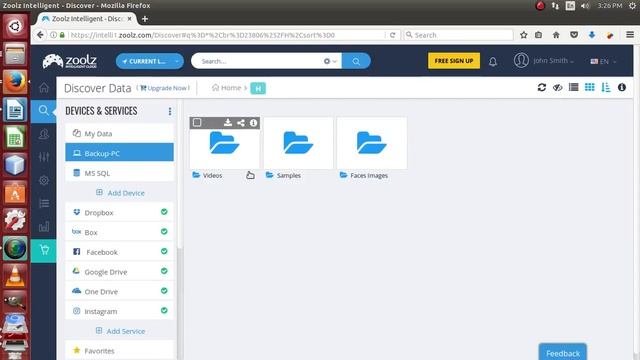Switch to list view
The width and height of the screenshot is (640, 360).
pyautogui.click(x=573, y=87)
